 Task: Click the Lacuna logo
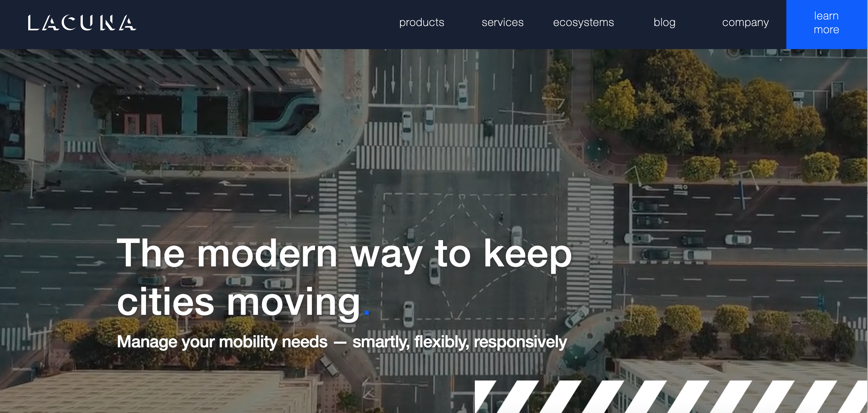(x=82, y=23)
